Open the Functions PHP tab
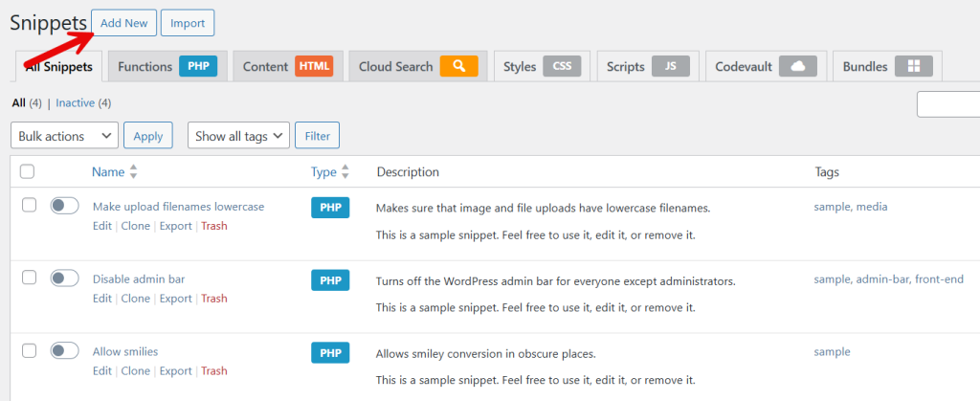Image resolution: width=980 pixels, height=401 pixels. (x=167, y=67)
